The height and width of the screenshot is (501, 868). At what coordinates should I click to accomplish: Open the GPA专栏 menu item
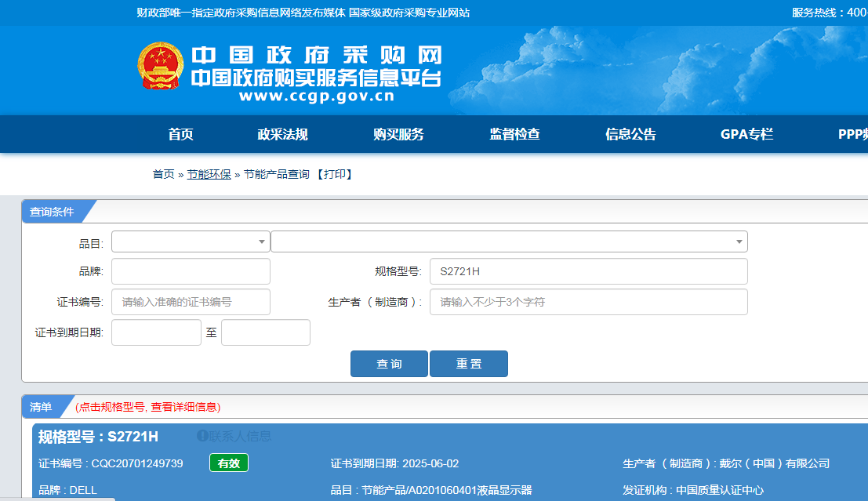pyautogui.click(x=746, y=135)
